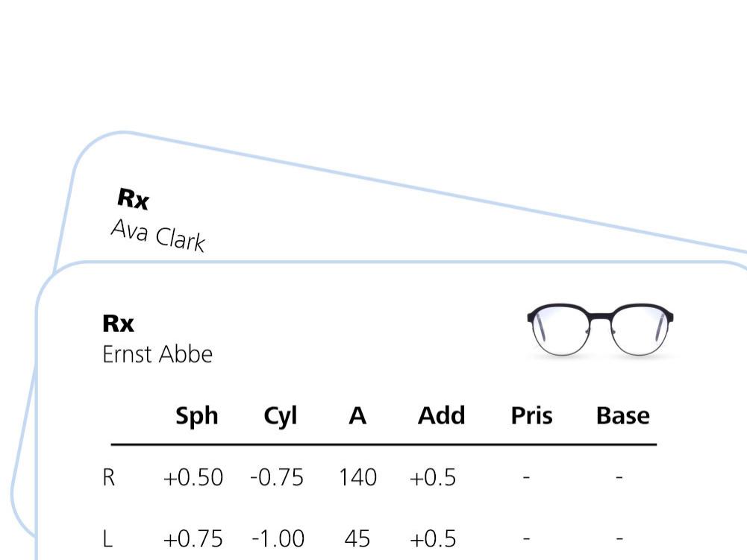Click the A axis column header
747x560 pixels.
(357, 415)
